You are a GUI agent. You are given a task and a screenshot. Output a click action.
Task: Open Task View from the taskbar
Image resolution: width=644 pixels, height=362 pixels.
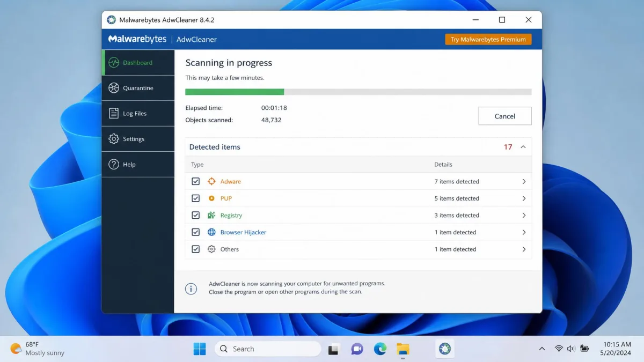tap(333, 349)
